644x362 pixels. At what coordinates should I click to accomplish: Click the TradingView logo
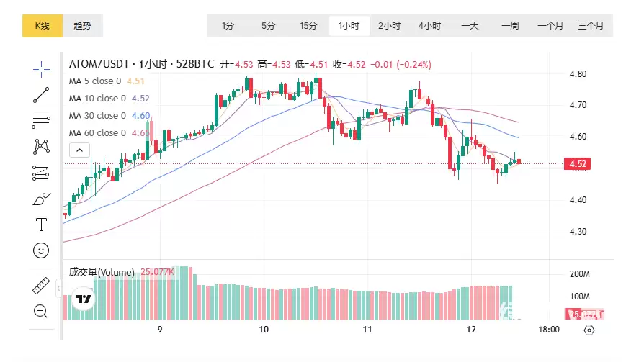tap(83, 299)
